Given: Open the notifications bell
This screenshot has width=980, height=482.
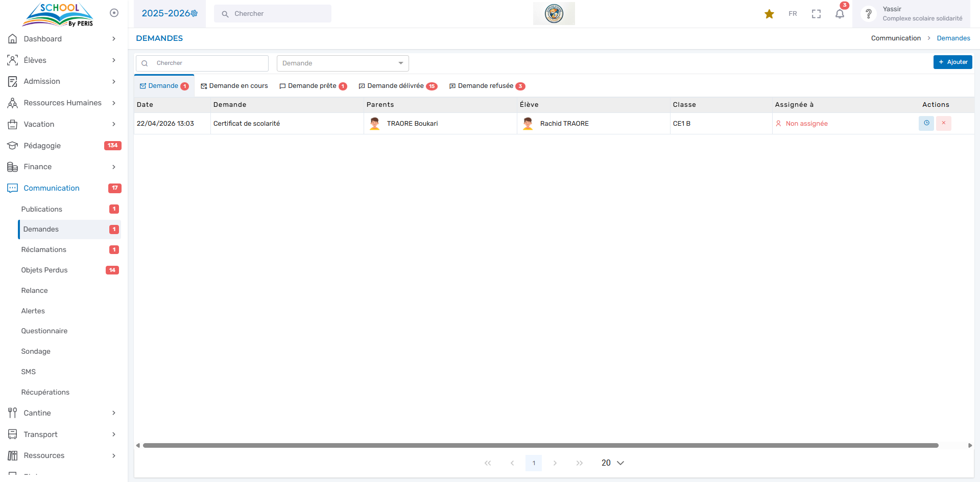Looking at the screenshot, I should (840, 14).
